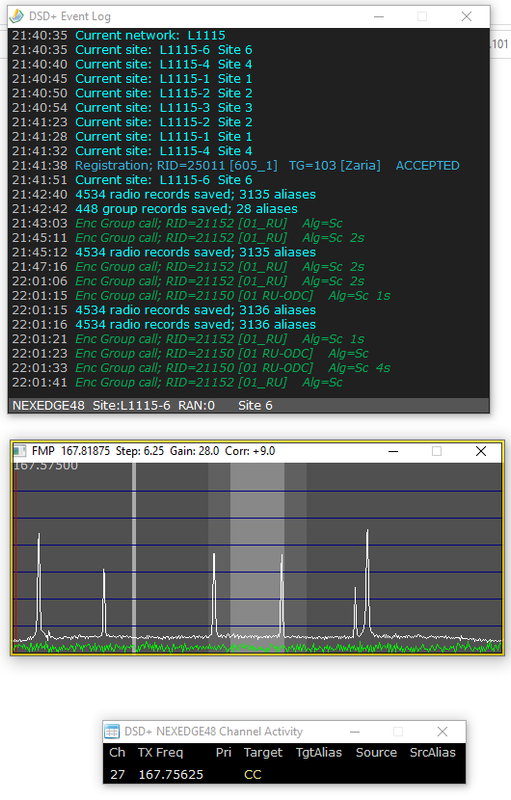Click the 21:41:51 Current site Site 6 line

tap(132, 180)
